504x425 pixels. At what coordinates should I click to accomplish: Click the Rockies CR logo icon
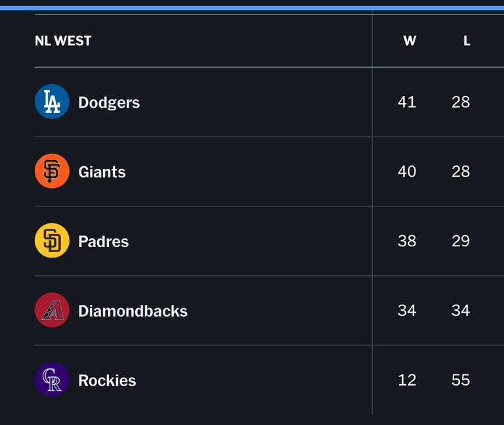52,380
